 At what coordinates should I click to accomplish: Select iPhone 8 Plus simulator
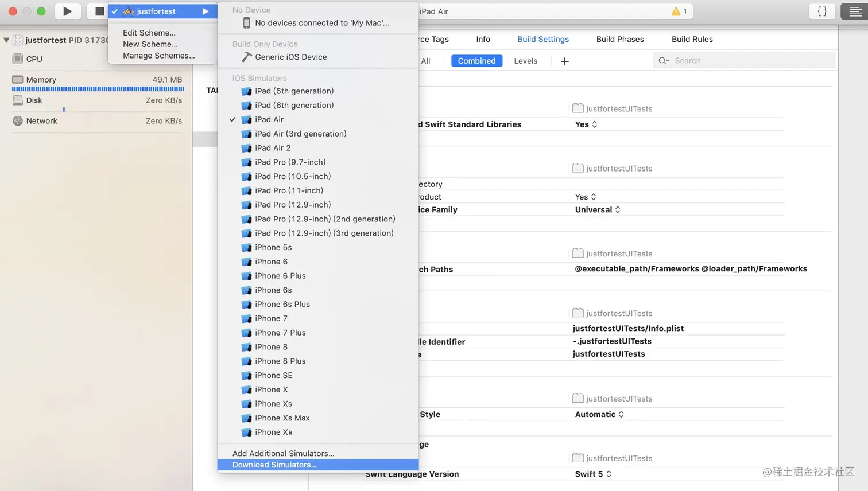coord(318,361)
